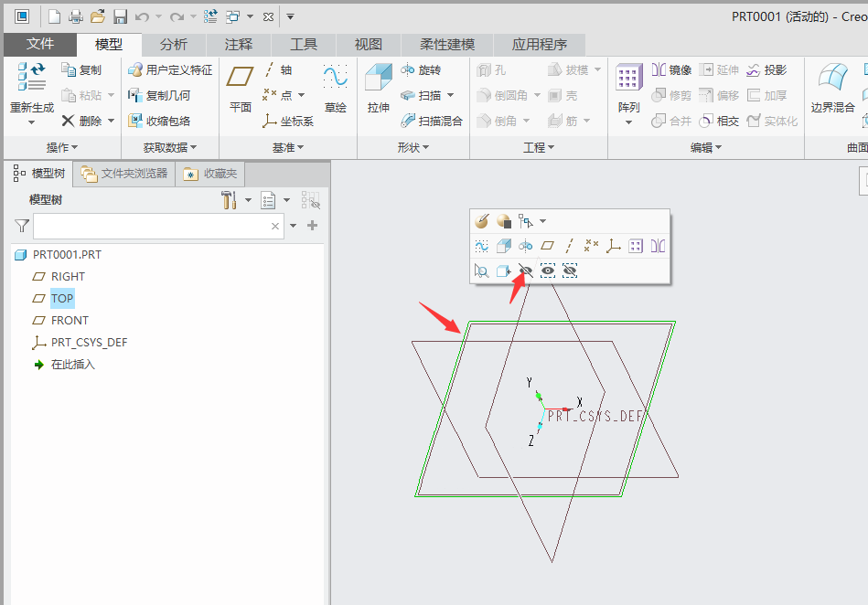Image resolution: width=868 pixels, height=605 pixels.
Task: Click pattern icon in mini toolbar
Action: pos(636,246)
